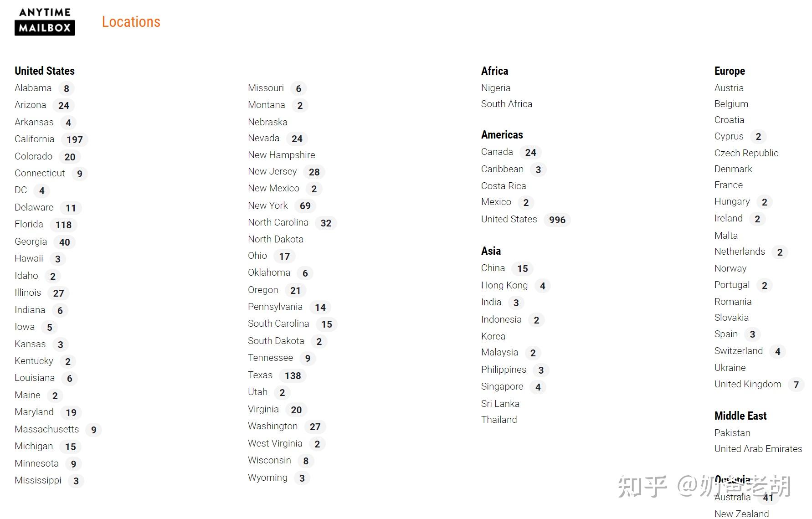Click United Arab Emirates under Middle East
The width and height of the screenshot is (812, 519).
pos(758,449)
